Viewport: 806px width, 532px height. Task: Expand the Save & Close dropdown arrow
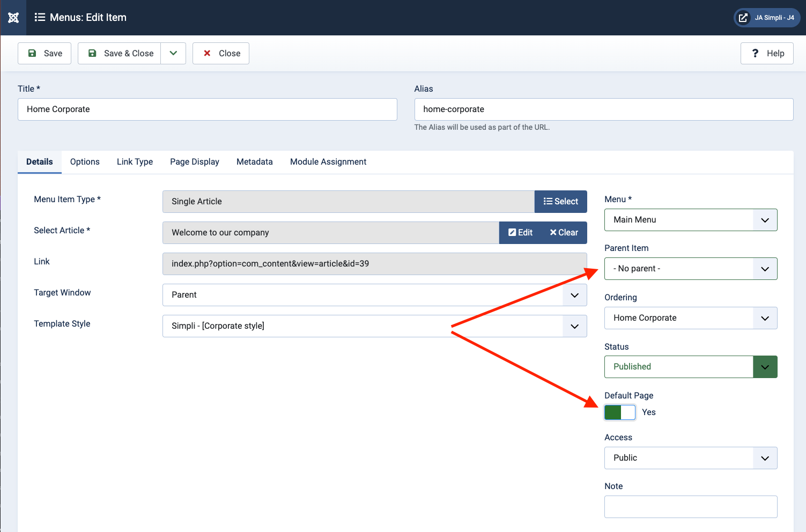[173, 54]
